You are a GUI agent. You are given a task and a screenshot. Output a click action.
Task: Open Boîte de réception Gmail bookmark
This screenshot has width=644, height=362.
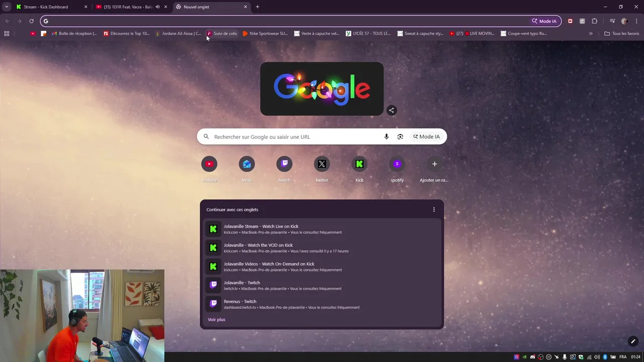(x=74, y=34)
